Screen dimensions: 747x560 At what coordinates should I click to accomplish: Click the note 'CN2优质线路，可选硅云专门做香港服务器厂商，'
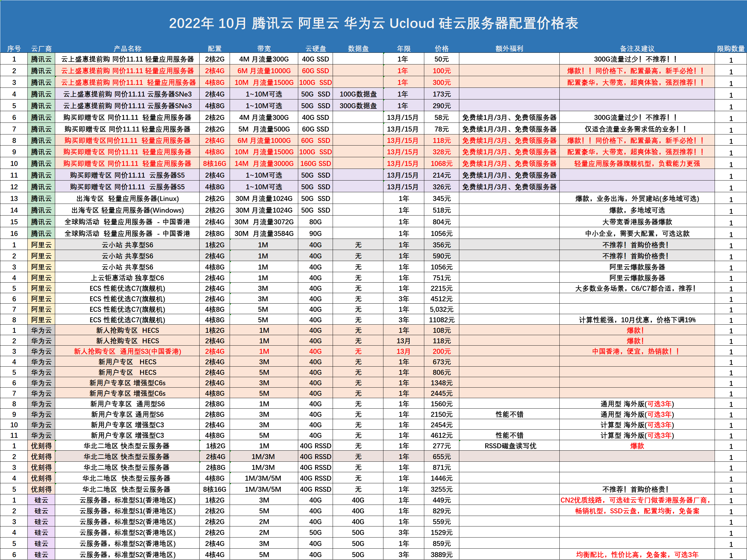(637, 500)
